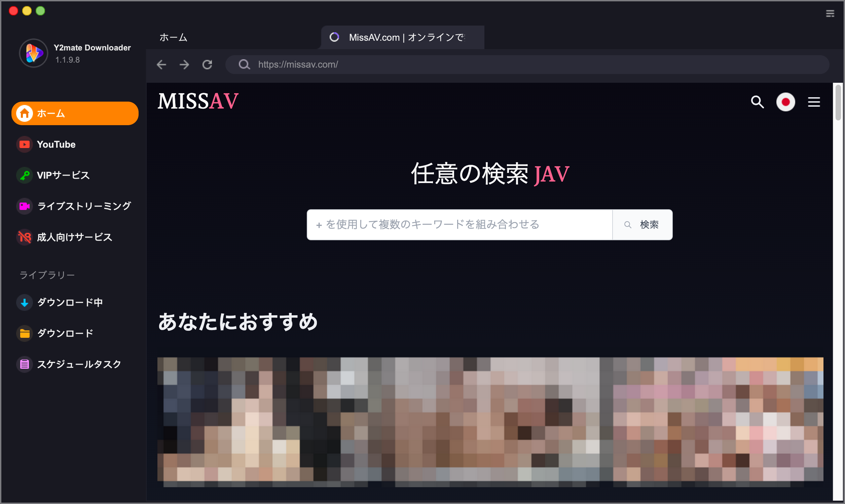Click the 任意の検索 JAV heading
This screenshot has width=845, height=504.
[x=490, y=174]
